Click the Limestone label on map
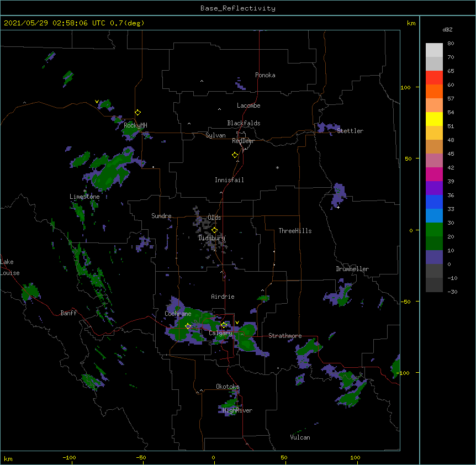Screen dimensions: 476x465 tap(84, 197)
